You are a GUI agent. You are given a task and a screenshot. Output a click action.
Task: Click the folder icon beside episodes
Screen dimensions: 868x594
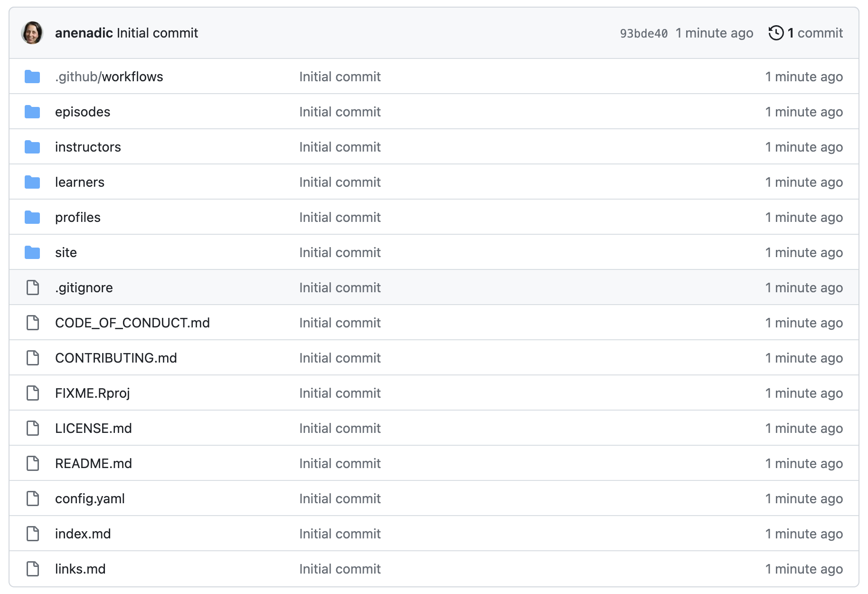(32, 112)
